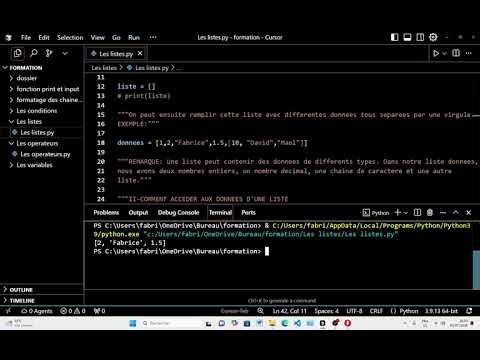The height and width of the screenshot is (360, 480).
Task: Switch to the Problems panel tab
Action: click(x=106, y=212)
